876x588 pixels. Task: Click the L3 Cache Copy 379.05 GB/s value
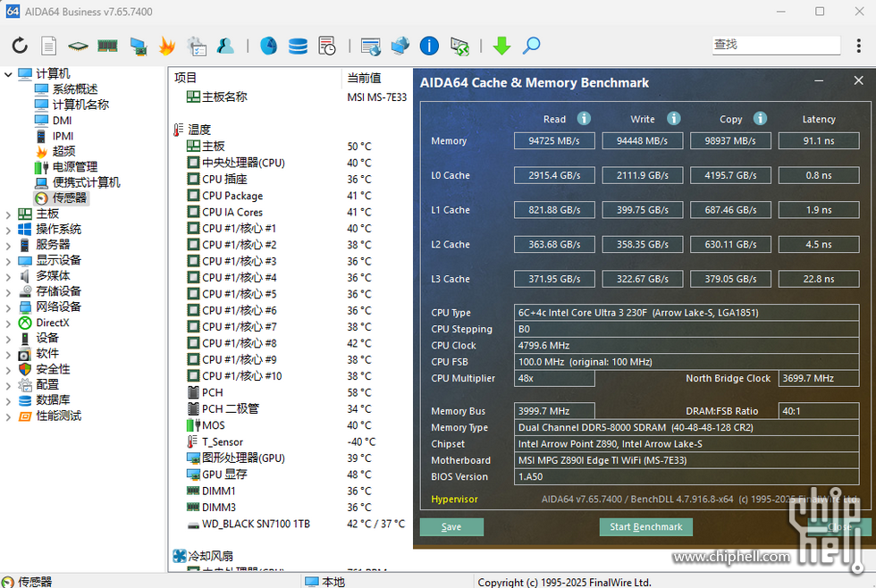click(731, 279)
